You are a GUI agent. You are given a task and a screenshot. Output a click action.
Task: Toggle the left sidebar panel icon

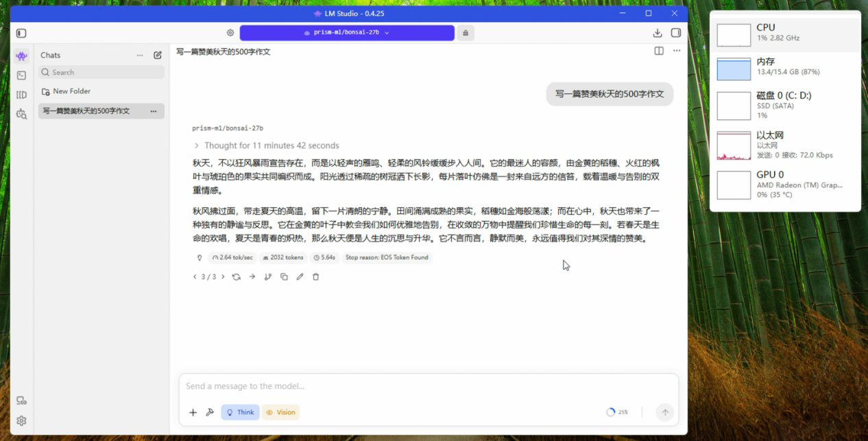point(21,33)
